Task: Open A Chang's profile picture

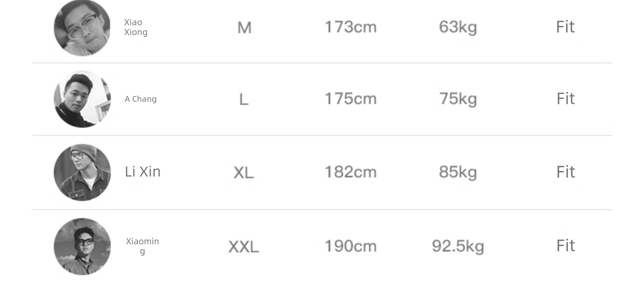Action: pos(82,99)
